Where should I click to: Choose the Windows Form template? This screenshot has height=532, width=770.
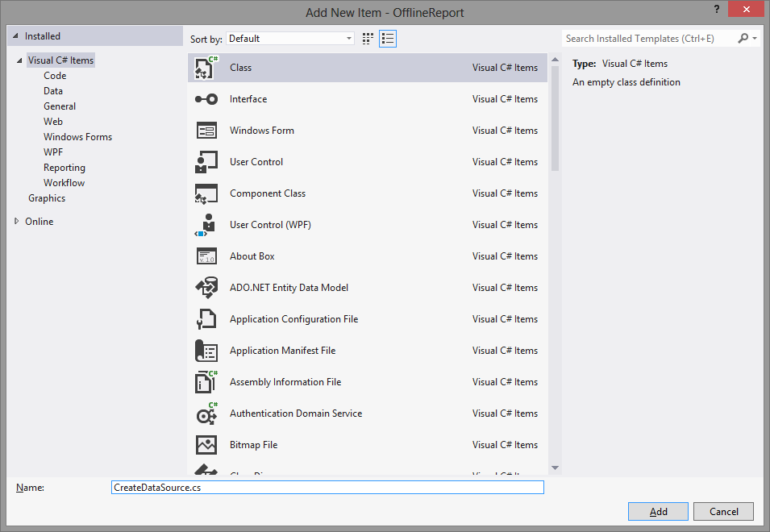click(x=205, y=130)
